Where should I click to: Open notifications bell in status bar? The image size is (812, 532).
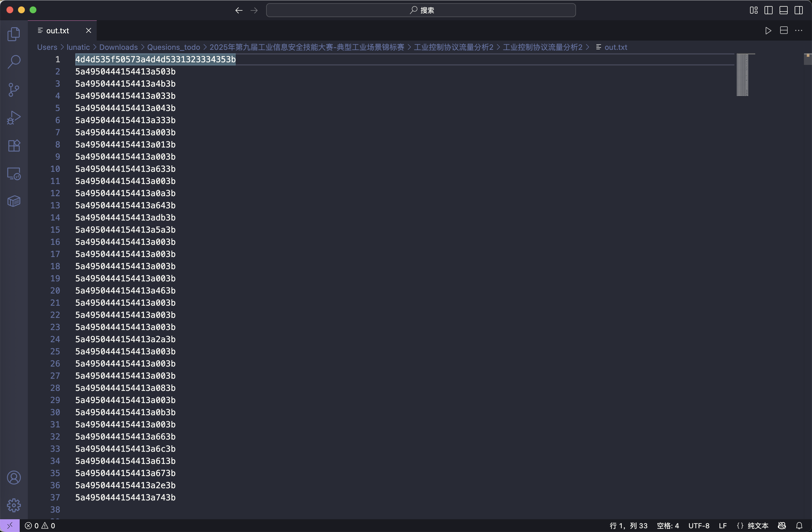click(799, 526)
